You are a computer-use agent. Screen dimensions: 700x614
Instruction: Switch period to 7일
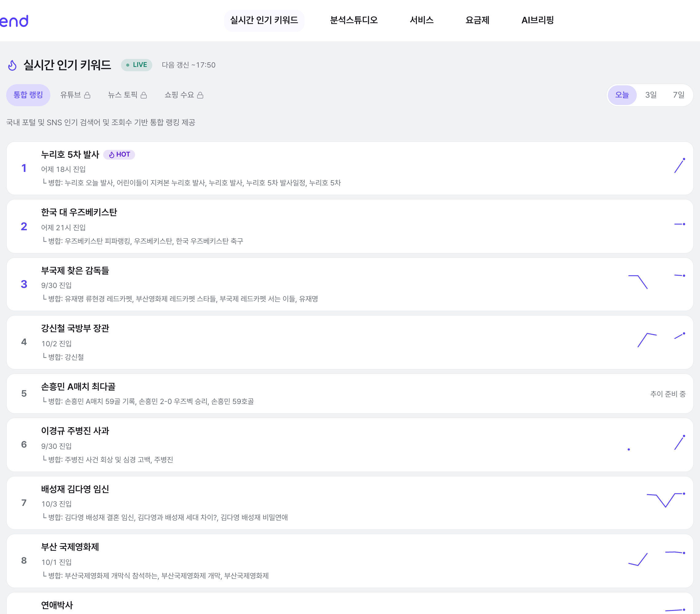(679, 95)
